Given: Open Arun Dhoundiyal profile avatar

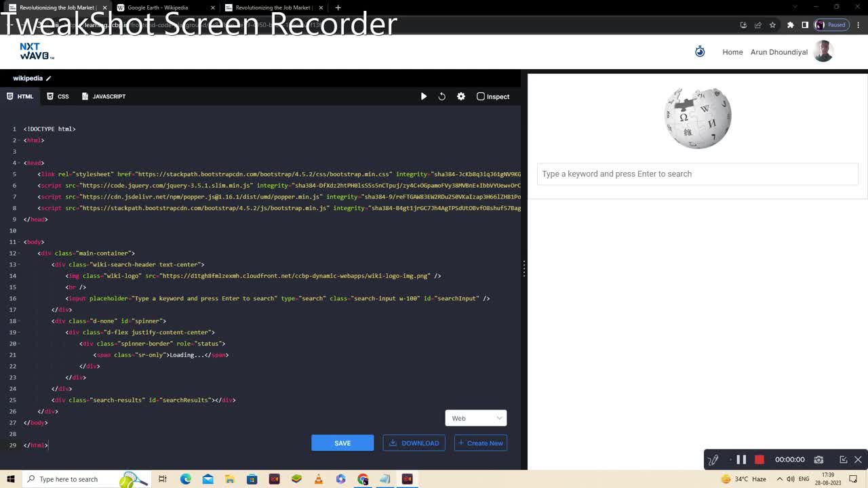Looking at the screenshot, I should [823, 52].
